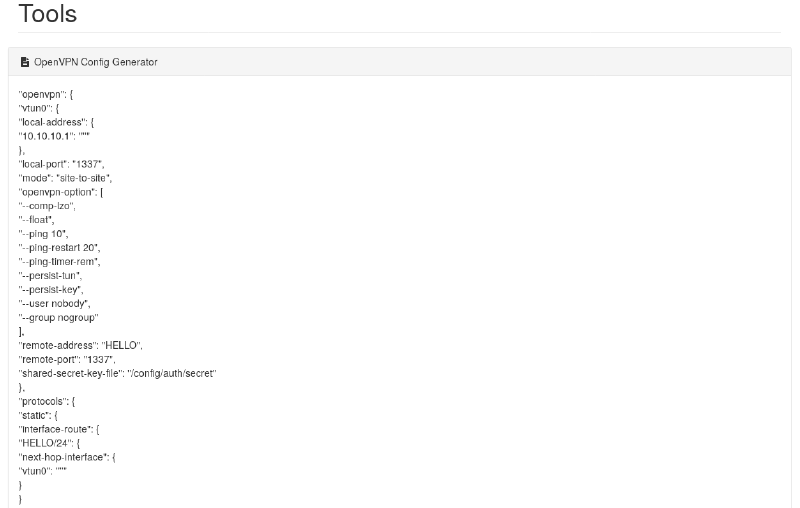Select the --ping-restart 20 option
The image size is (800, 508).
pyautogui.click(x=60, y=247)
